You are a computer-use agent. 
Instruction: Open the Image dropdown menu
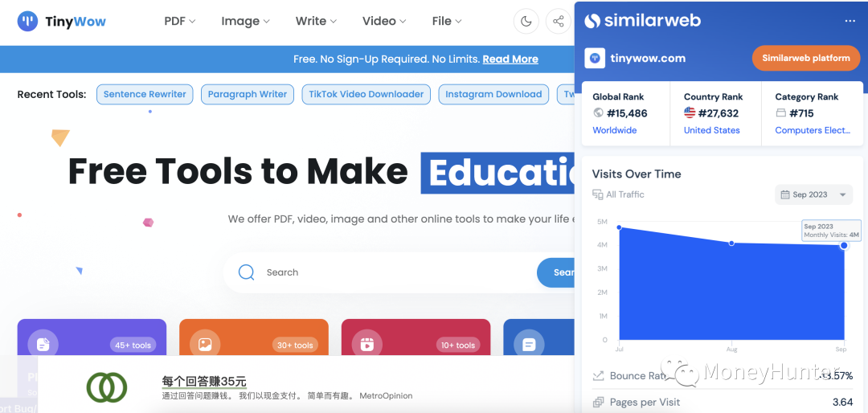point(245,21)
